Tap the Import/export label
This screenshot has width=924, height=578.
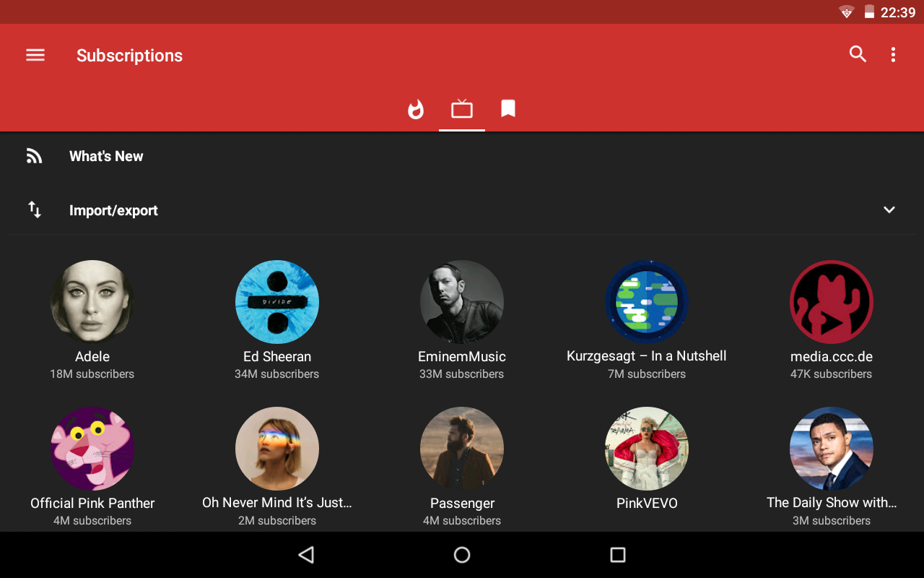(x=113, y=210)
